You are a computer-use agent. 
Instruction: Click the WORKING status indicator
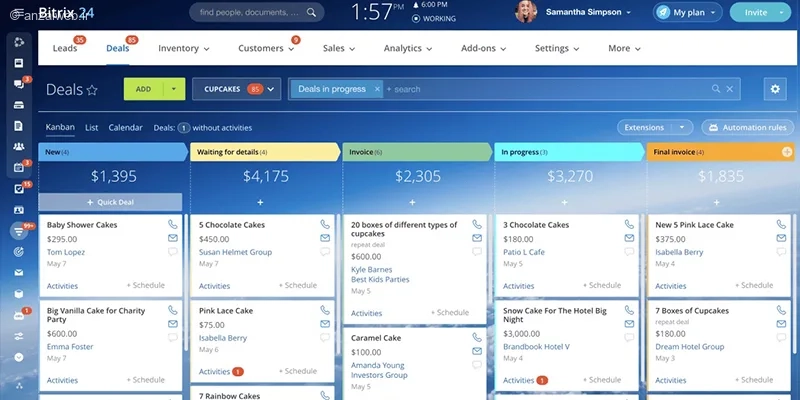click(x=434, y=19)
